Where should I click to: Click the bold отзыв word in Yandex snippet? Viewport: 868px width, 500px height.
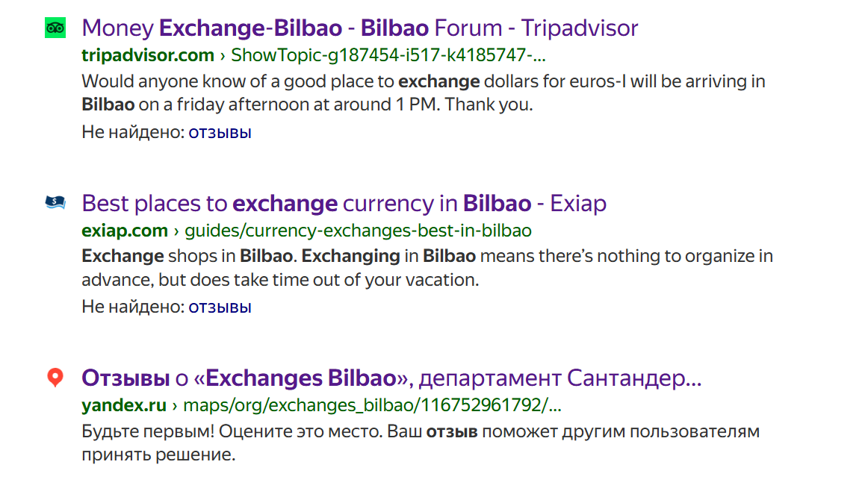tap(452, 432)
